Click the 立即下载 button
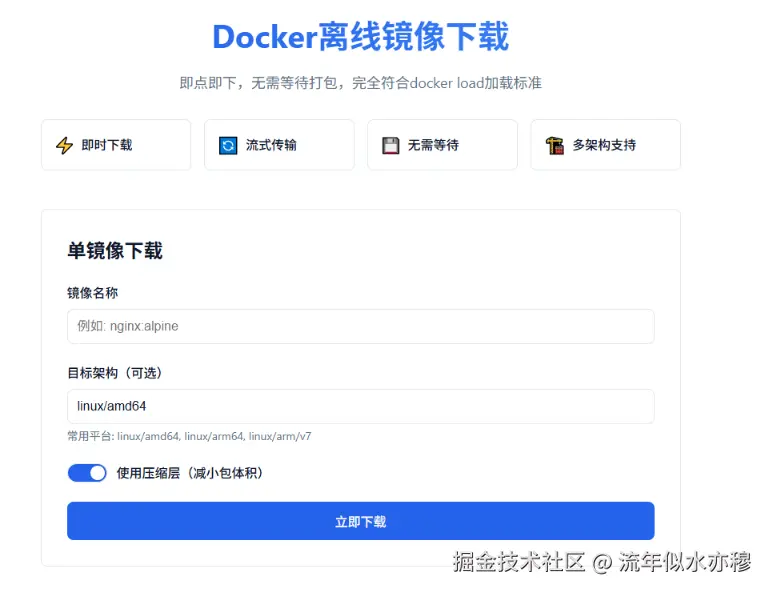 (x=360, y=521)
